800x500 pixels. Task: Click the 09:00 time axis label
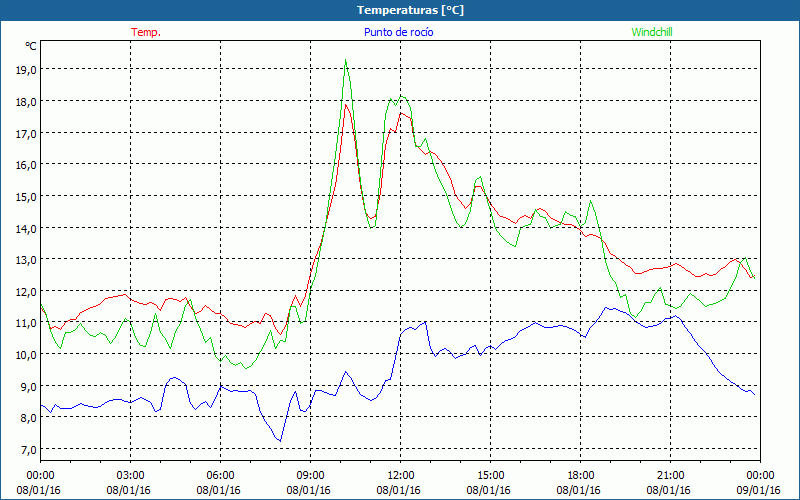[x=310, y=476]
